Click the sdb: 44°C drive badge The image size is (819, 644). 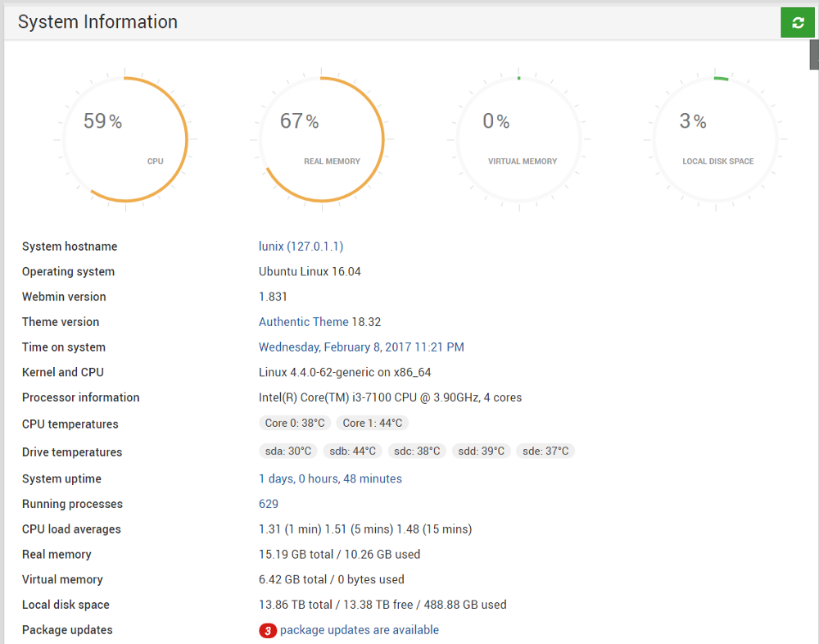pos(352,451)
